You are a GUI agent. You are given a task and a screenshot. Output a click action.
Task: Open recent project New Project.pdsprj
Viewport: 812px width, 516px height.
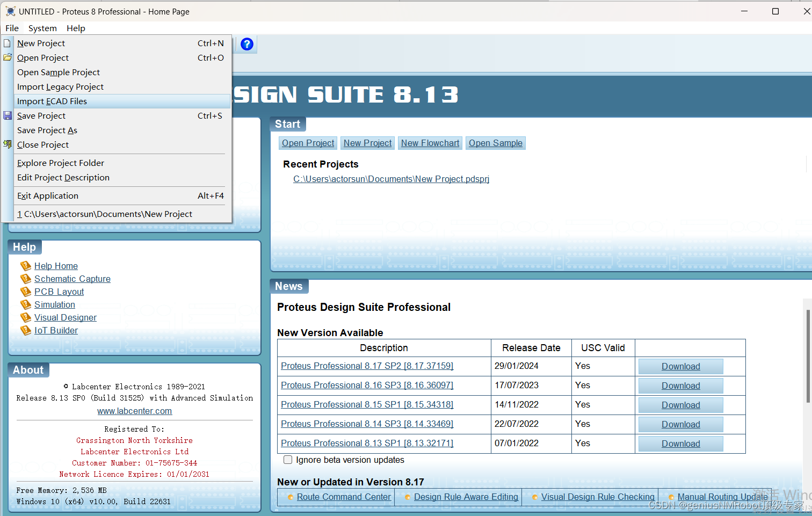coord(391,179)
